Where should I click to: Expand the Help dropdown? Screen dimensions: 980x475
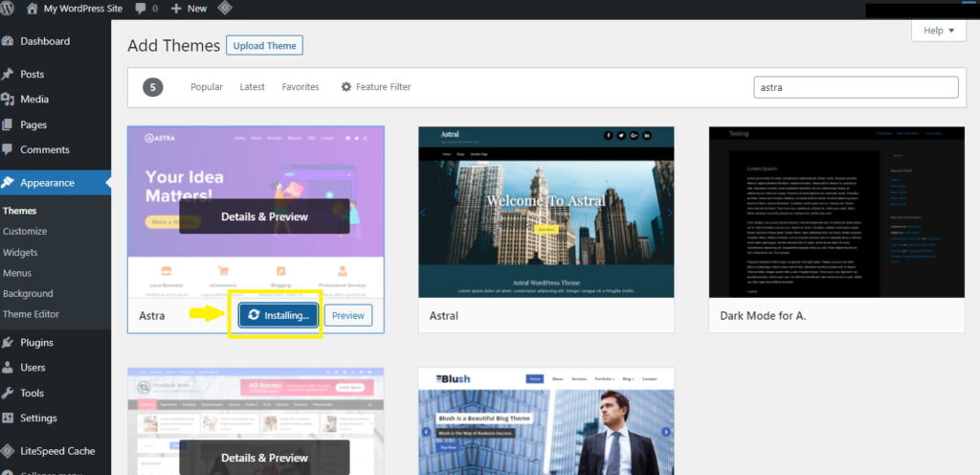(939, 30)
